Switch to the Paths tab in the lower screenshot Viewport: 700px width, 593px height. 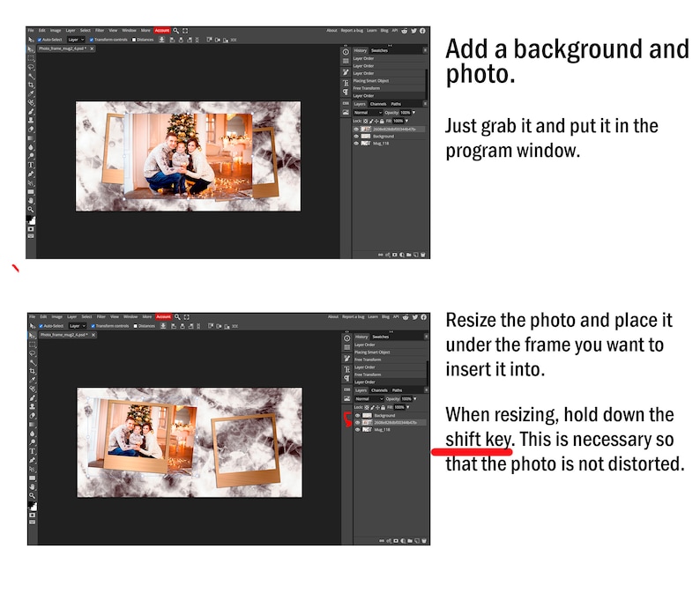[398, 390]
